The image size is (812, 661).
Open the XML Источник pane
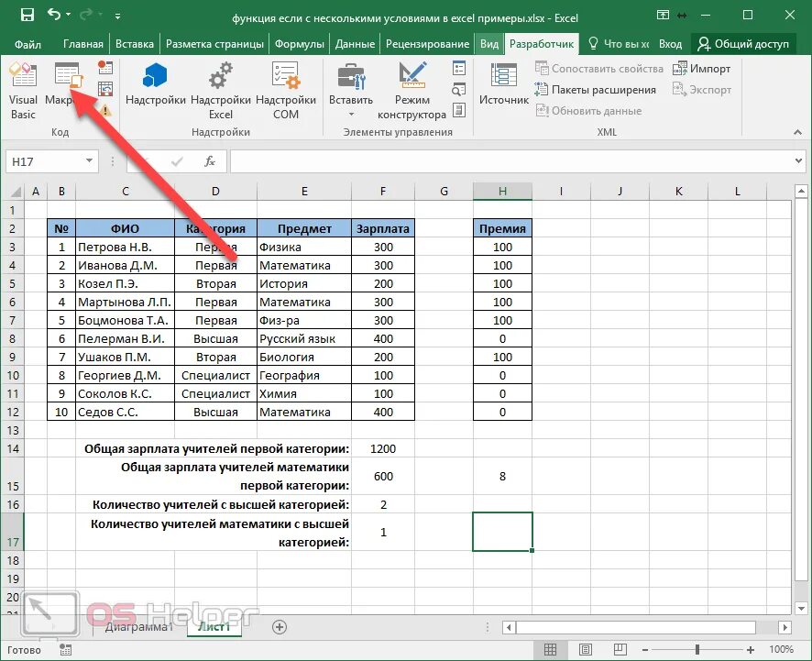504,84
